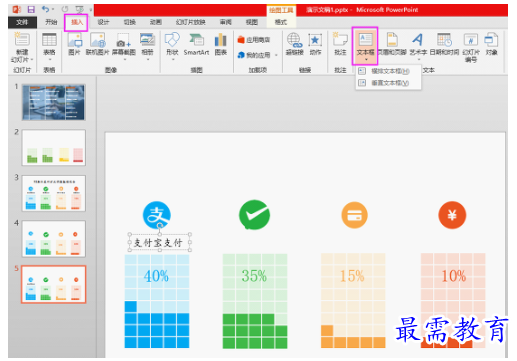Screen dimensions: 517x361
Task: Open the 动画 (Animations) ribbon tab
Action: pyautogui.click(x=155, y=22)
